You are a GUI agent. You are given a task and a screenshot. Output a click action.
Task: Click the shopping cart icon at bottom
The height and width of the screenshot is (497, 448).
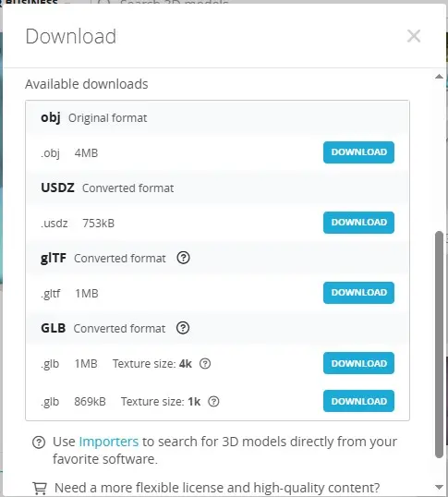pyautogui.click(x=40, y=488)
